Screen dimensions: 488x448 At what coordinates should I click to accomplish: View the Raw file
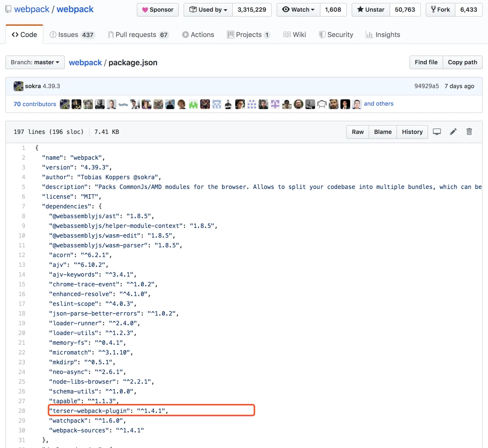358,132
